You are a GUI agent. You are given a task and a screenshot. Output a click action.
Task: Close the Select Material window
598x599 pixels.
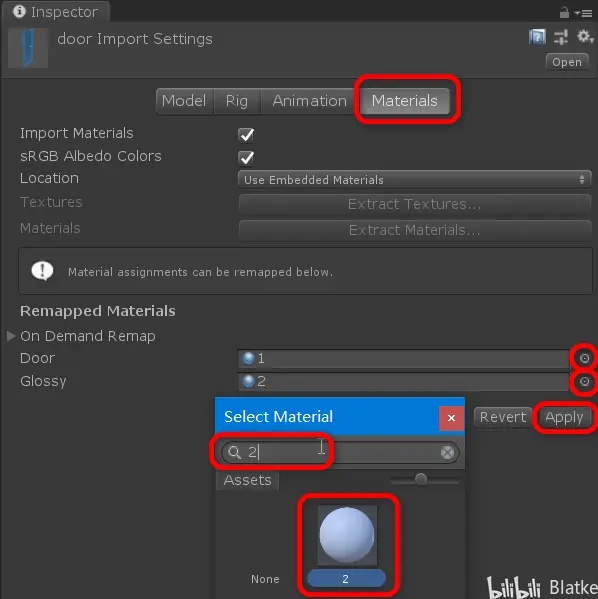pyautogui.click(x=451, y=418)
